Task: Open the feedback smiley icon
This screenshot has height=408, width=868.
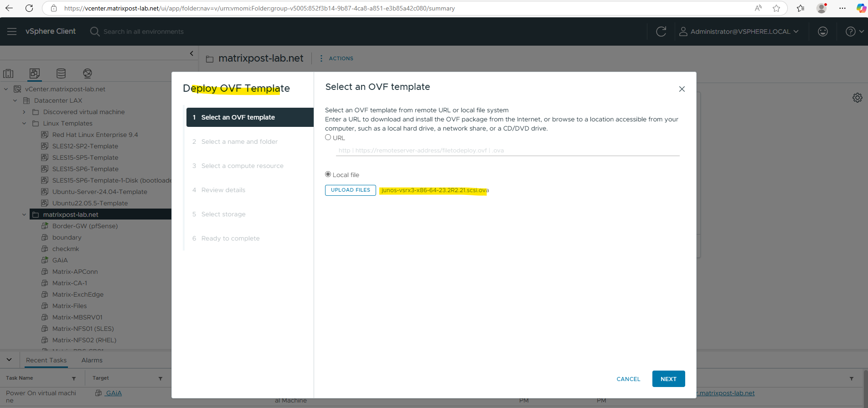Action: [x=823, y=31]
